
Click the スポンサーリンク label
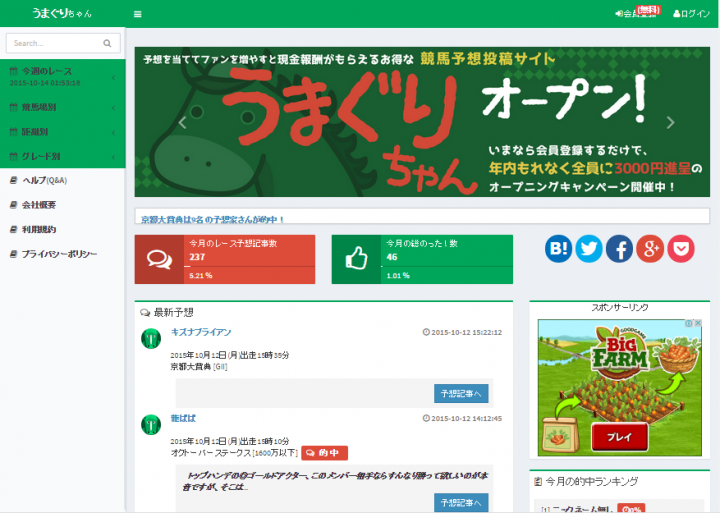coord(619,307)
